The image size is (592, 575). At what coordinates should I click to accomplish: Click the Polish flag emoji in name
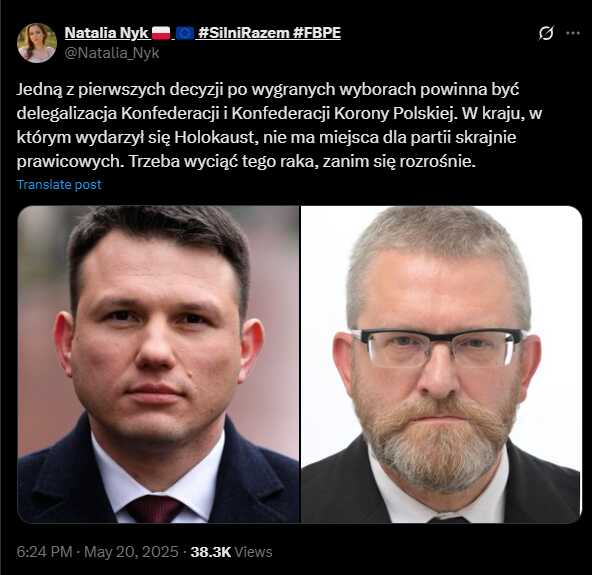click(161, 33)
